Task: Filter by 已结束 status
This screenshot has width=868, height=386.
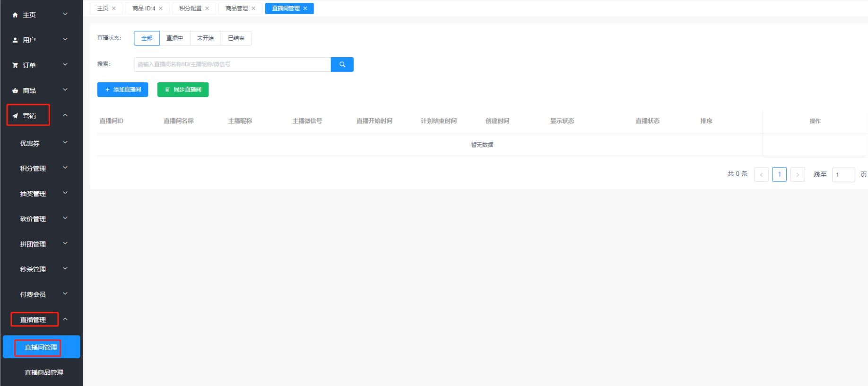Action: pyautogui.click(x=236, y=38)
